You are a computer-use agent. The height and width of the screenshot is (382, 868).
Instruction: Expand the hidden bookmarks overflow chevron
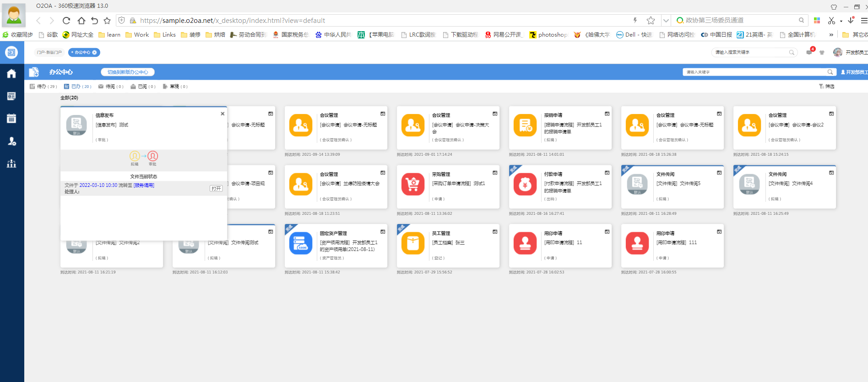click(831, 35)
